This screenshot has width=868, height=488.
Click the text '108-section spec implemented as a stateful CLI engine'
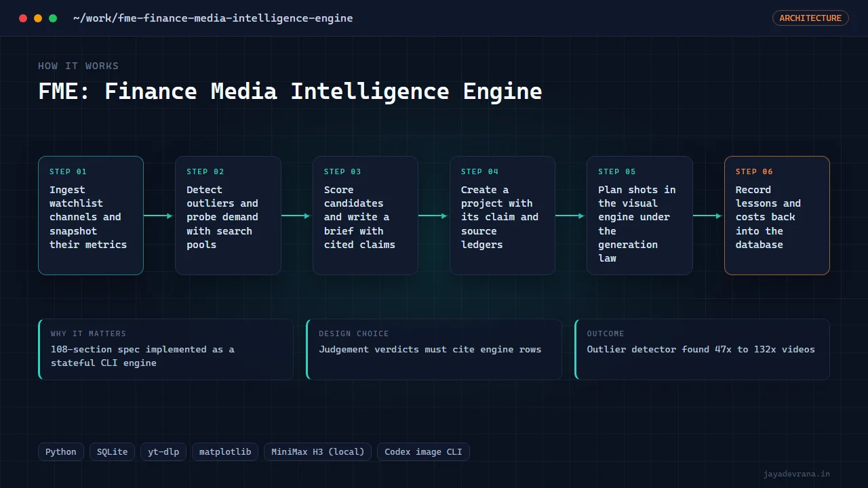pos(142,356)
